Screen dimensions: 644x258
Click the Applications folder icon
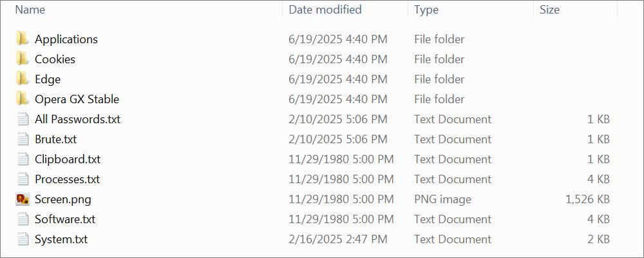[23, 39]
